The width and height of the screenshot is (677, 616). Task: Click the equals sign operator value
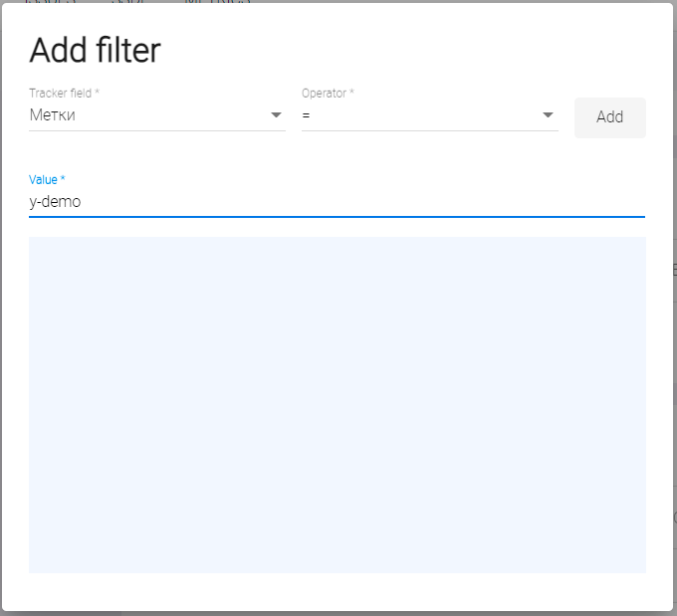(307, 115)
